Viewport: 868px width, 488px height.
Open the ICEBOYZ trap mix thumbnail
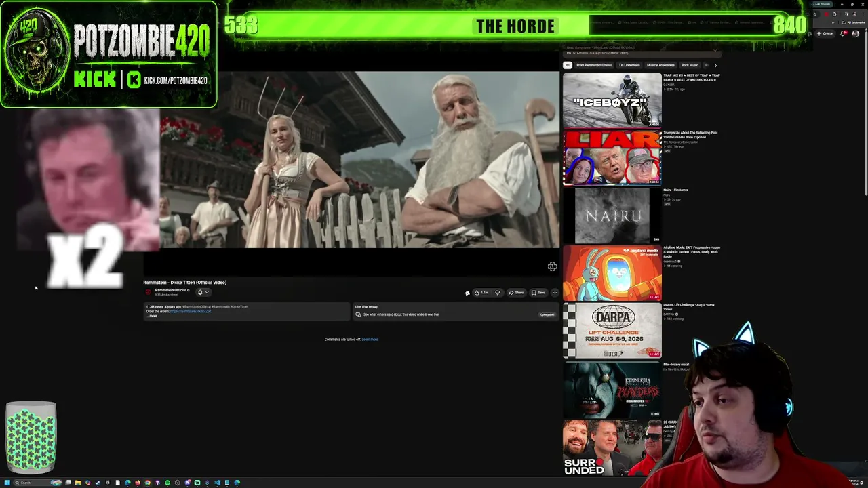(612, 100)
